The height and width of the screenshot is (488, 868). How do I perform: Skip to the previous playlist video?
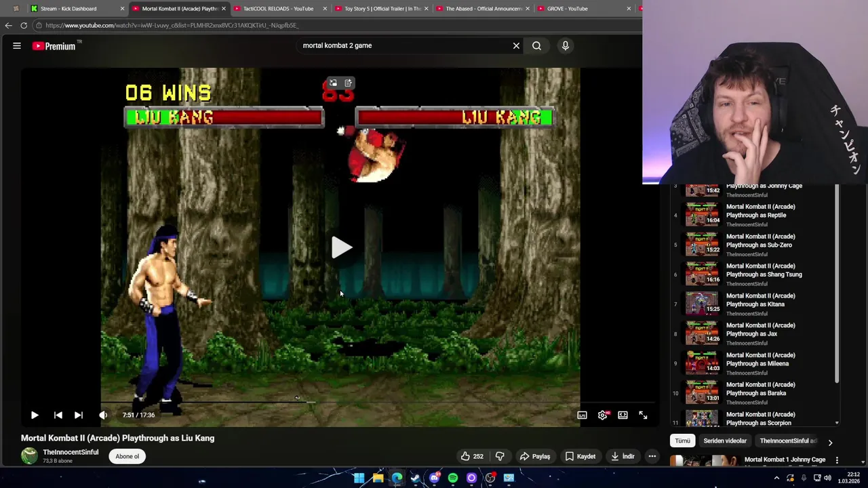(x=58, y=415)
